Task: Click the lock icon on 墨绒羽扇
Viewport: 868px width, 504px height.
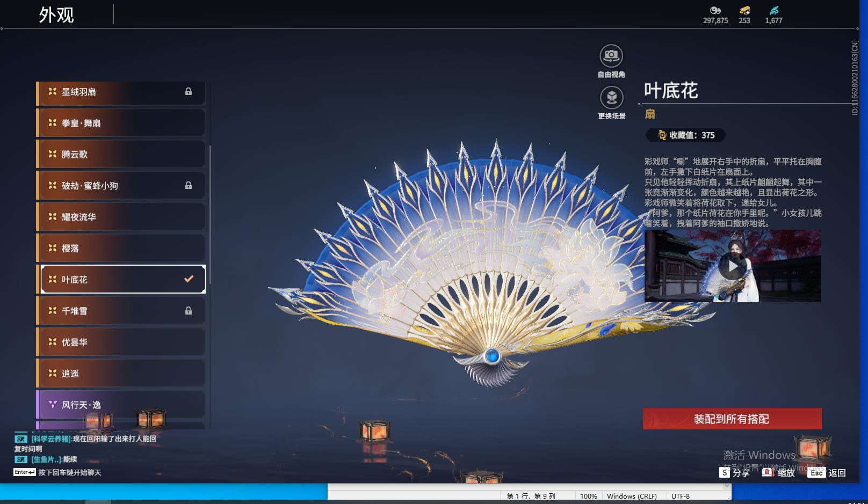Action: pos(189,91)
